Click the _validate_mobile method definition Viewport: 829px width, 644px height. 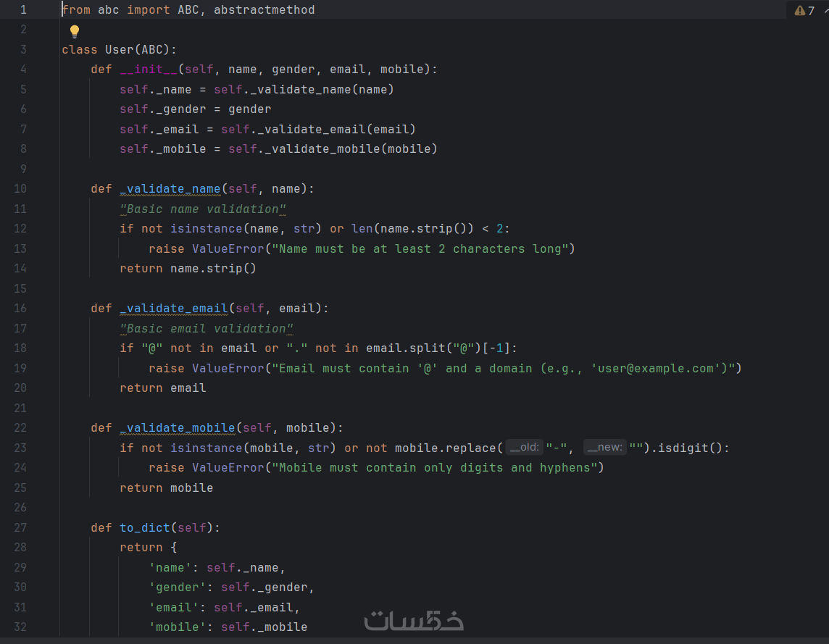point(178,427)
